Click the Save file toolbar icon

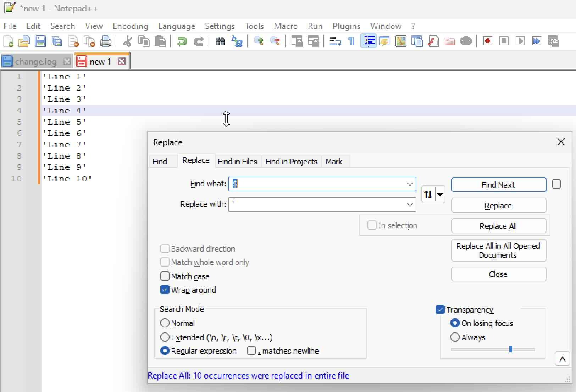coord(40,41)
